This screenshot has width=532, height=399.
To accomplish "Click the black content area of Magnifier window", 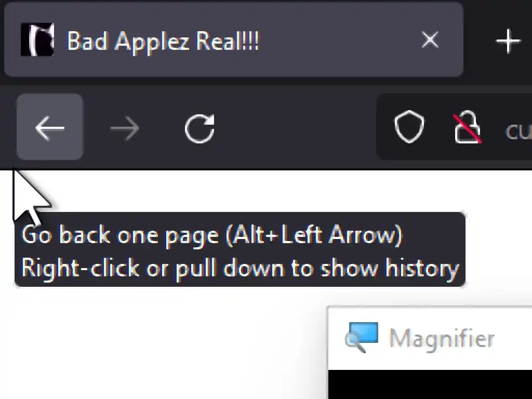I will (x=430, y=384).
